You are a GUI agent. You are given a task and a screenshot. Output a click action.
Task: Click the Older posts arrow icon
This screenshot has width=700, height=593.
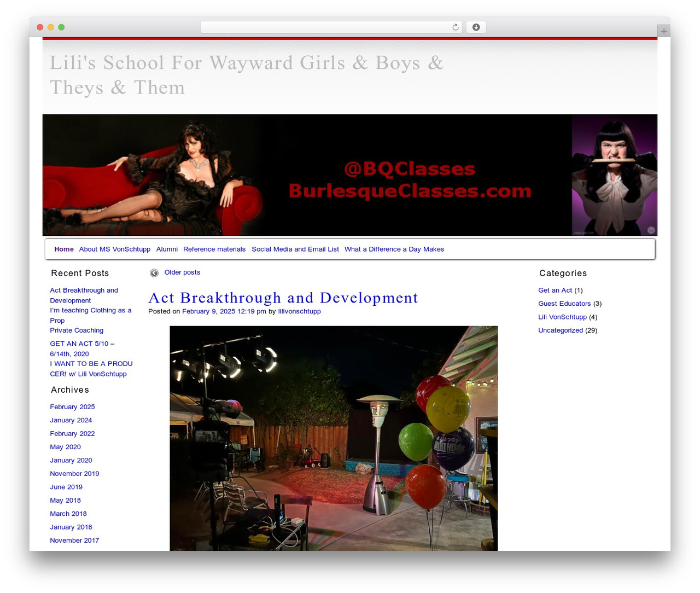pos(154,273)
